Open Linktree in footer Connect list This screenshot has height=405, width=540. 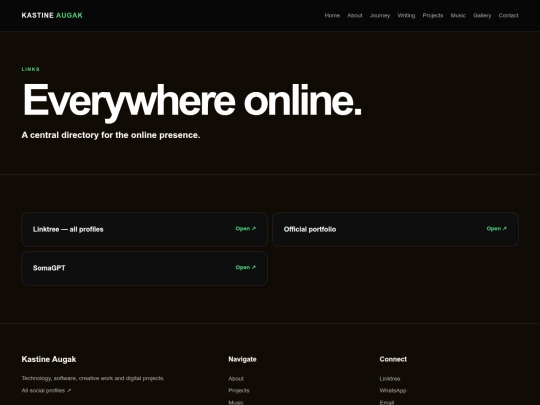(390, 379)
